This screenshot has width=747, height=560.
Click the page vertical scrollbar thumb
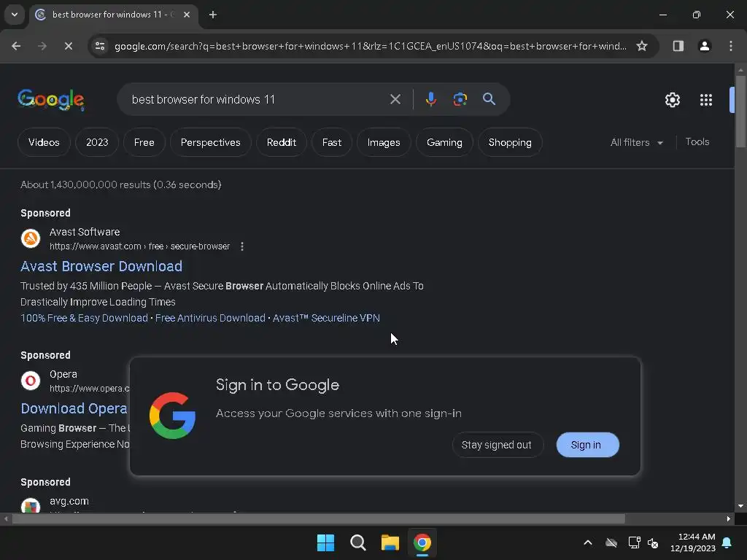(x=740, y=112)
